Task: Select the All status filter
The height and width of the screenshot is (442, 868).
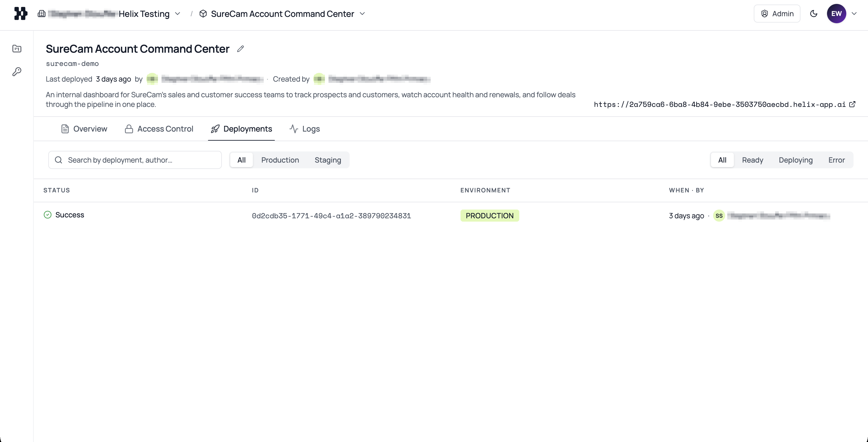Action: (x=722, y=160)
